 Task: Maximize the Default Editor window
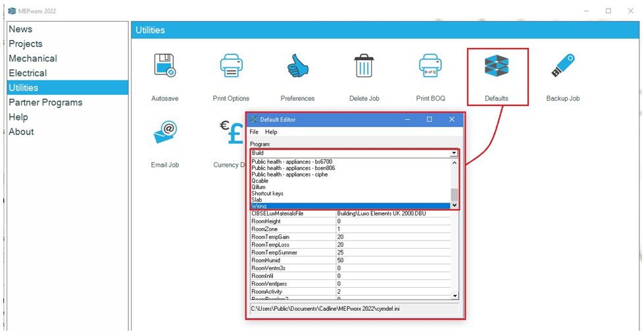[x=429, y=119]
